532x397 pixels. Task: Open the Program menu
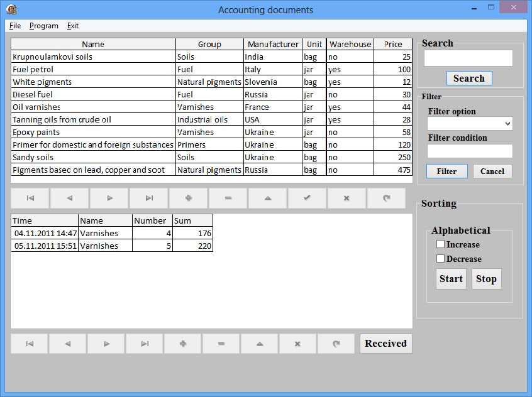click(x=44, y=26)
